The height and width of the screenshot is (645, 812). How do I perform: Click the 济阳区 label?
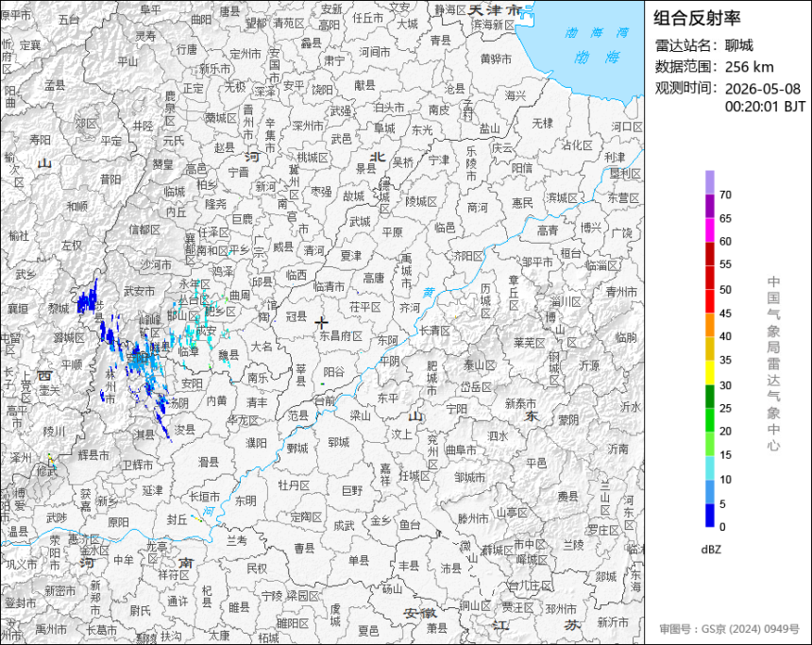(467, 256)
